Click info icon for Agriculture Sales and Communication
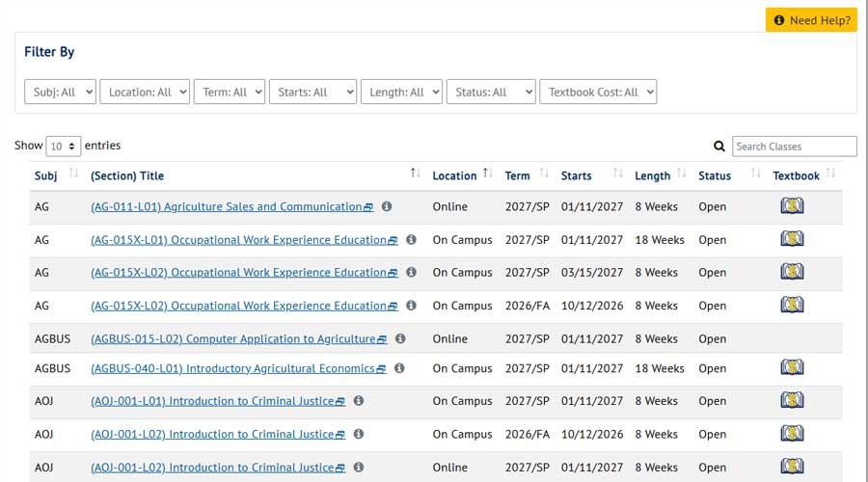The height and width of the screenshot is (482, 868). 387,206
